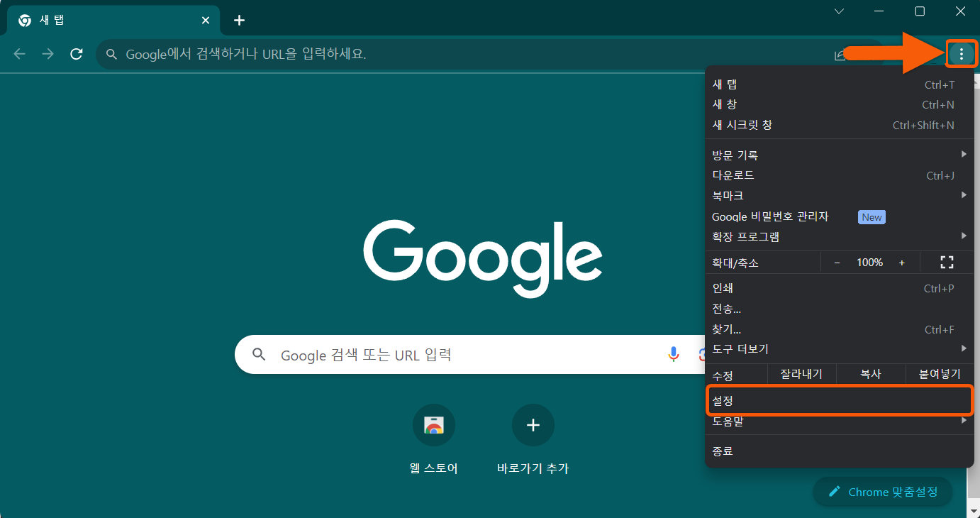Screen dimensions: 980x518
Task: Click the search magnifier icon in Google box
Action: [259, 355]
